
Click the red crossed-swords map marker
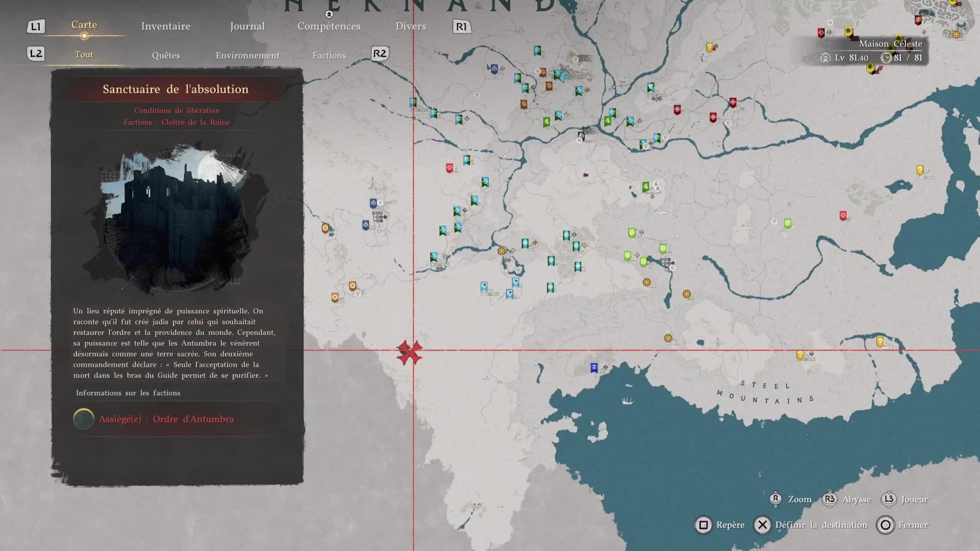(x=409, y=352)
